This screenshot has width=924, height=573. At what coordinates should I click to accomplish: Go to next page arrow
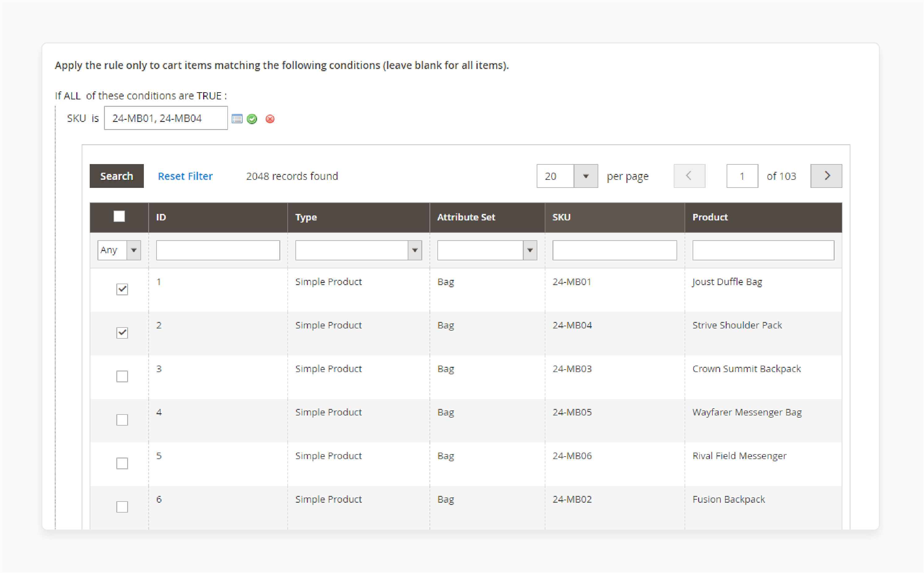point(826,176)
